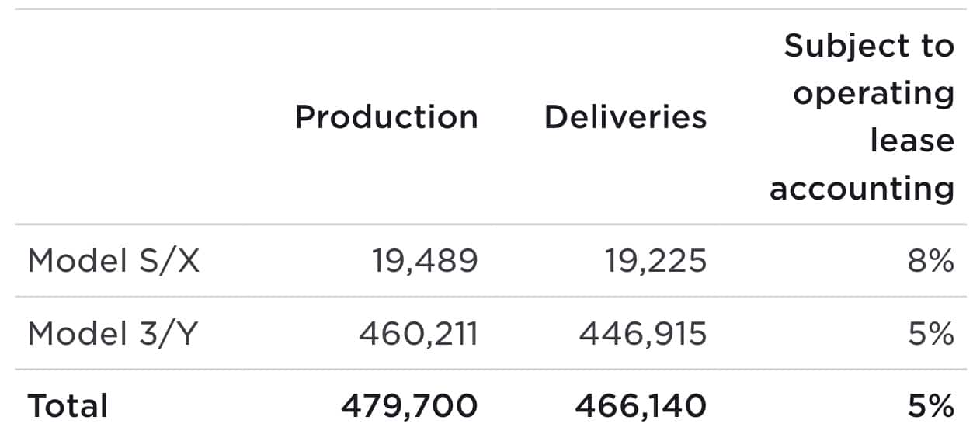
Task: Click the table's top border line
Action: coord(490,9)
